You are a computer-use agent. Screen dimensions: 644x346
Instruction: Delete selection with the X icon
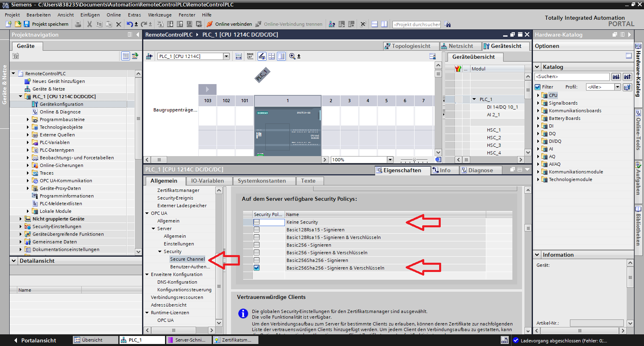119,24
